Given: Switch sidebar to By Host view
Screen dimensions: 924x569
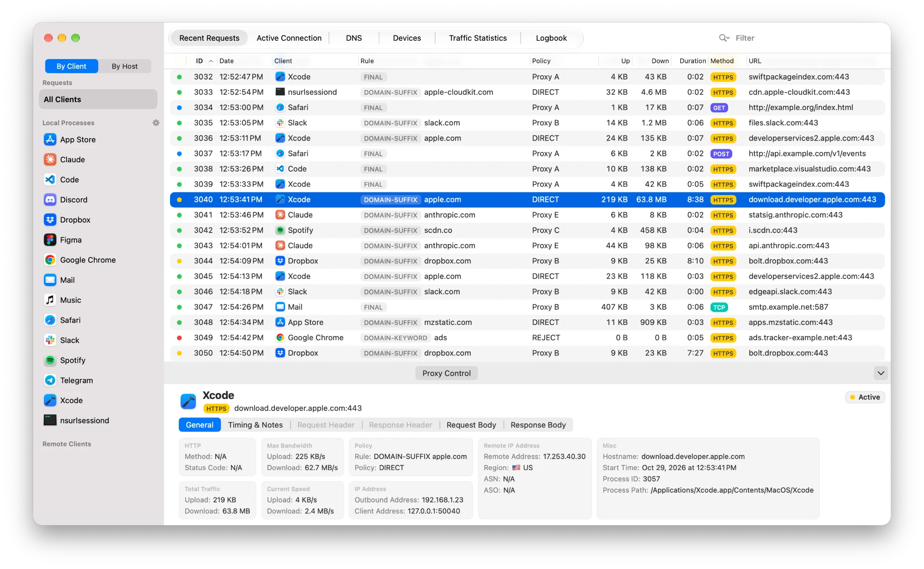Looking at the screenshot, I should coord(125,66).
